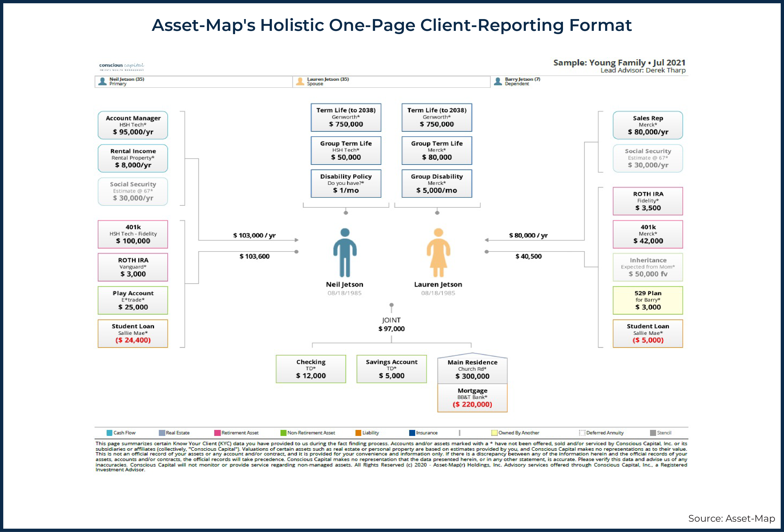784x532 pixels.
Task: Select the ROTH IRA Vanguard card
Action: pos(133,267)
